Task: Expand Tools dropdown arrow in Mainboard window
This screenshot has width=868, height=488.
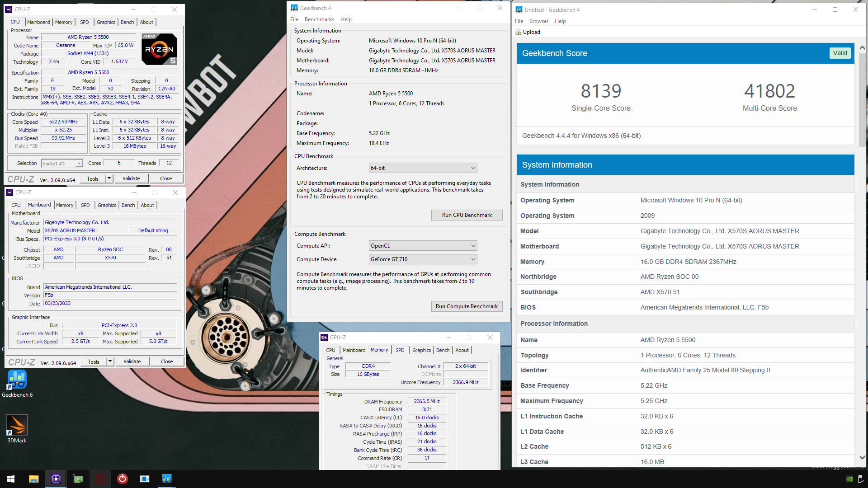Action: coord(110,362)
